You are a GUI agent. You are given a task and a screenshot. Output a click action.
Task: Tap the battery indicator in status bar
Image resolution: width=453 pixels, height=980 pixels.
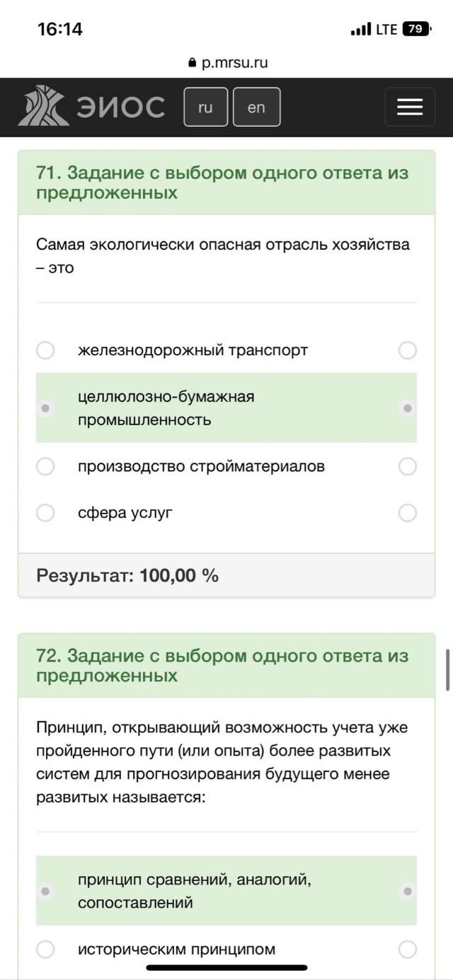click(415, 29)
